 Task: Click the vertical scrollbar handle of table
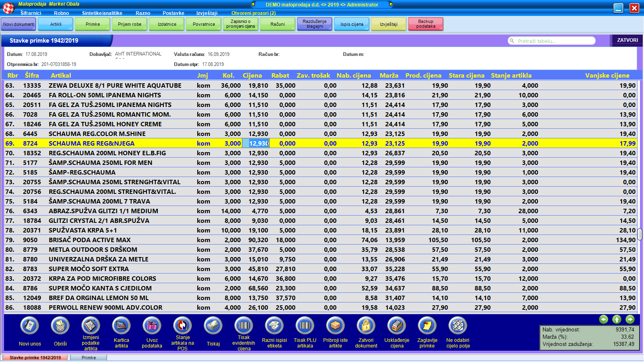coord(640,234)
